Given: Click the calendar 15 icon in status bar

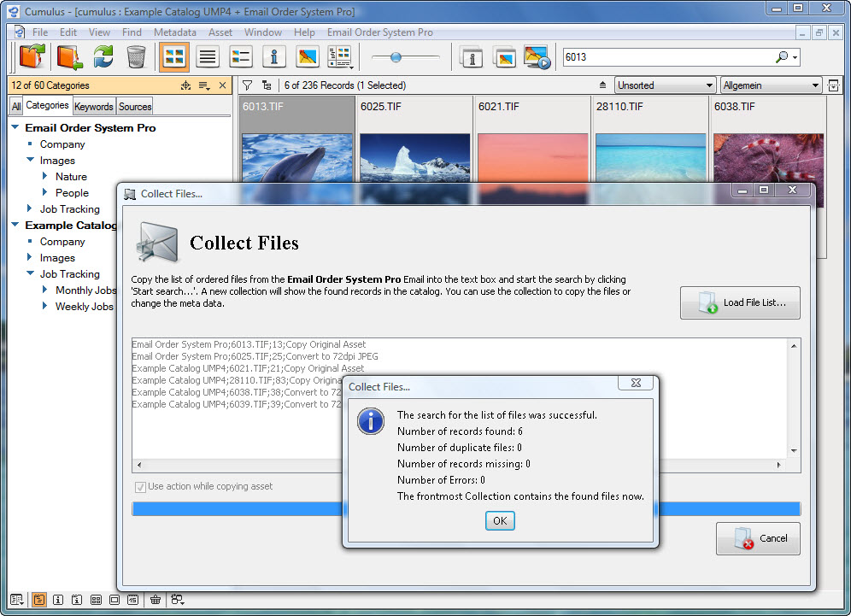Looking at the screenshot, I should (x=133, y=600).
